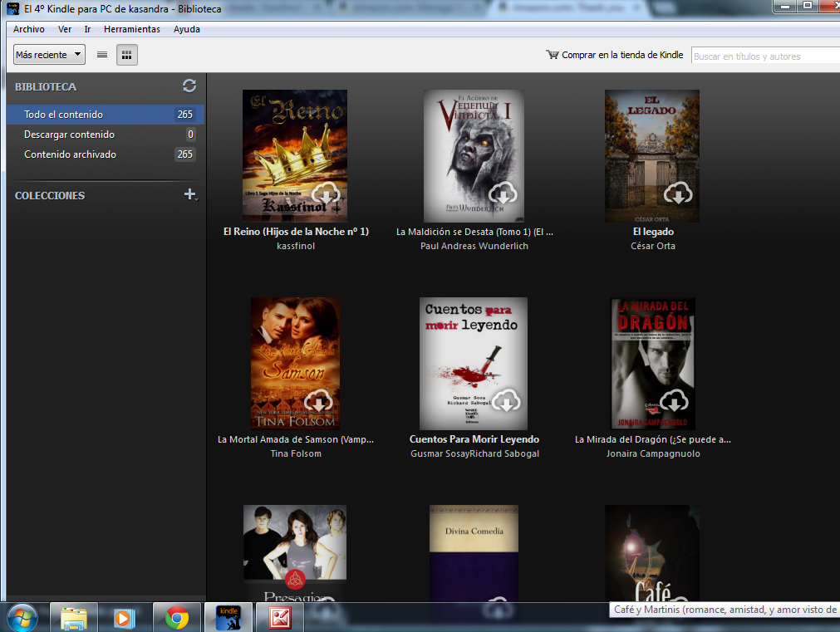This screenshot has width=840, height=632.
Task: Switch to list view icon
Action: [102, 55]
